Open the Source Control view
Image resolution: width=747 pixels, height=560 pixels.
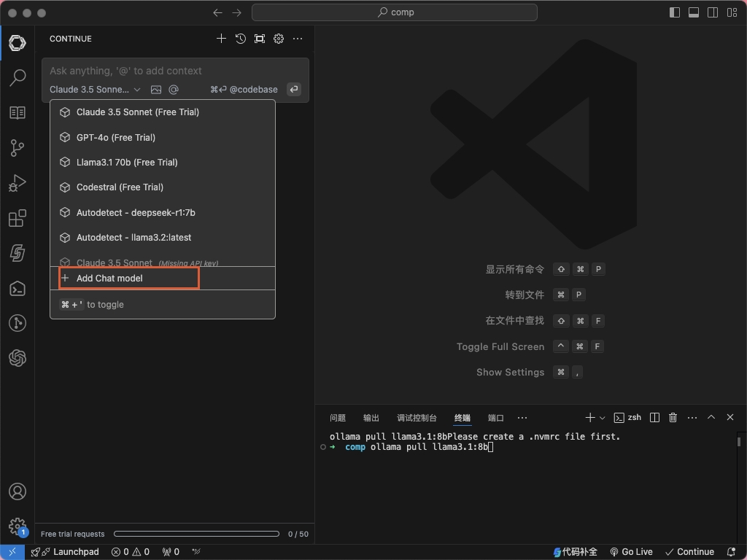(18, 148)
